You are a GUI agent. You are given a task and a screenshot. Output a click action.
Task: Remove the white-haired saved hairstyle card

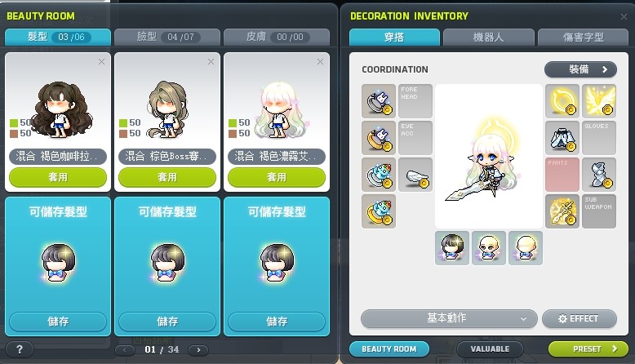click(x=320, y=61)
